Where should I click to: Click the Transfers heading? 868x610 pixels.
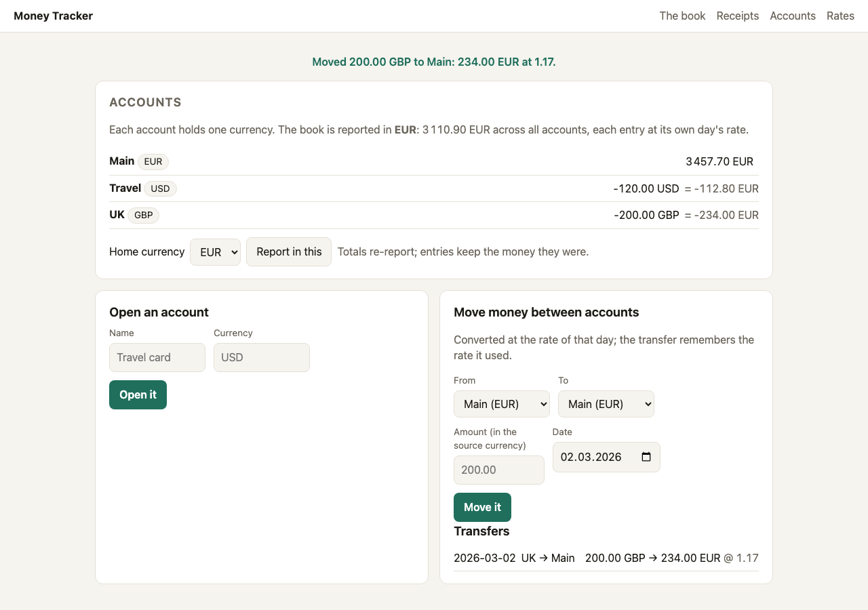click(481, 531)
